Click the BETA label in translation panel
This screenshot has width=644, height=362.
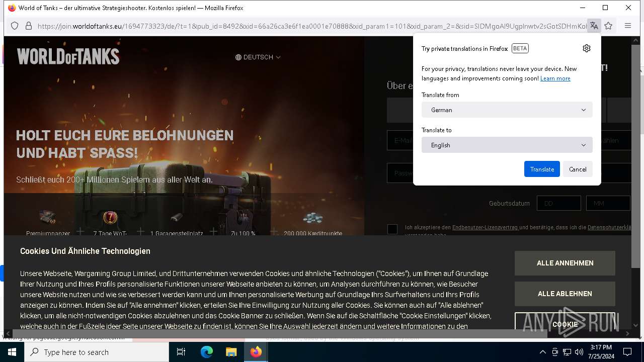pos(520,48)
